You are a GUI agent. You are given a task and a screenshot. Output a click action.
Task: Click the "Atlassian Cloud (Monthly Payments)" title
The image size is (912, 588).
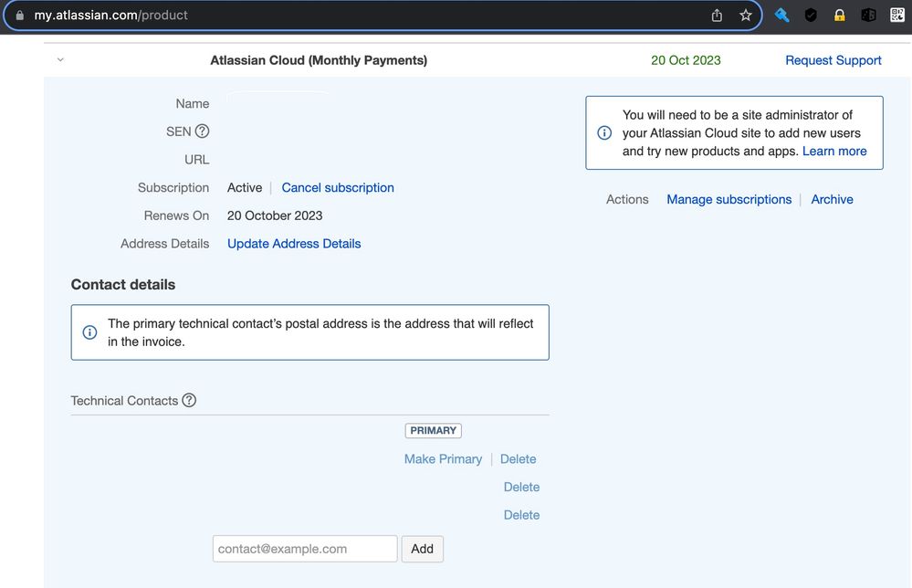click(319, 60)
